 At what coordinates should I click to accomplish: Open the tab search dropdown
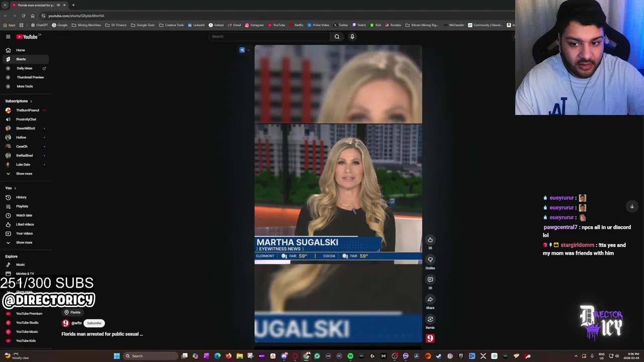tap(5, 5)
